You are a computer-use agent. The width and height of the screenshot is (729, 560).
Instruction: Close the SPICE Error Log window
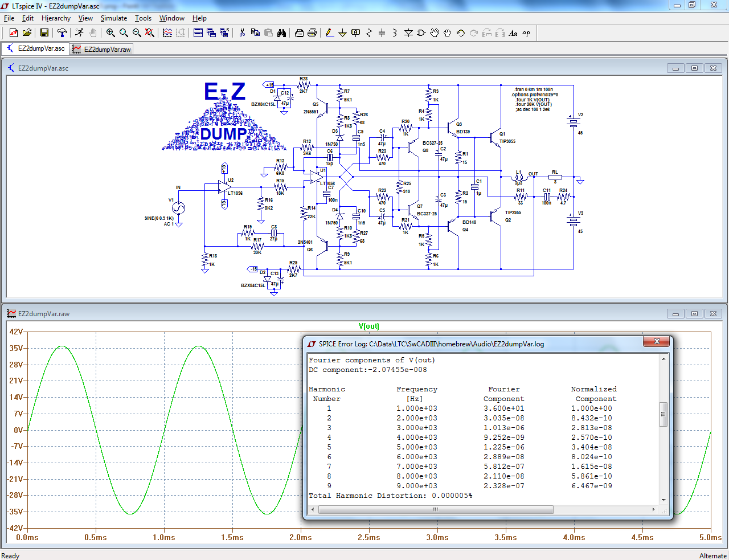(x=657, y=341)
